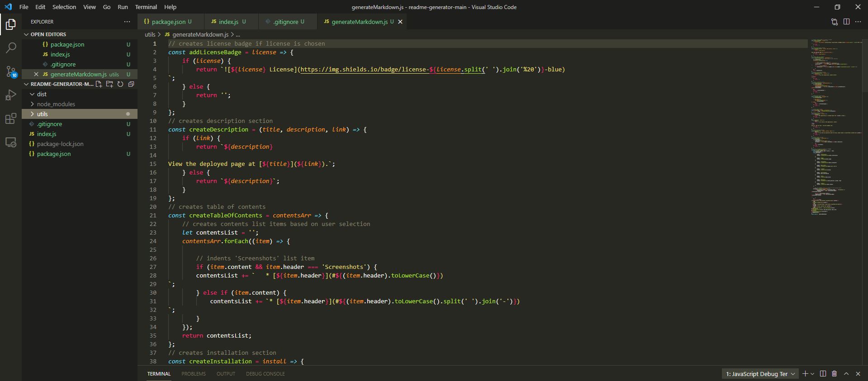Maximize the panel with up chevron

coord(846,374)
